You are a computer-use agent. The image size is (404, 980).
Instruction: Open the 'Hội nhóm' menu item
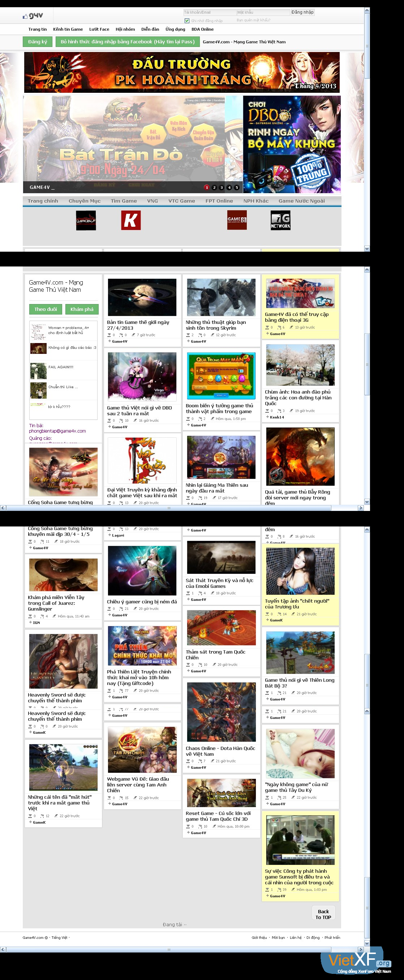click(125, 29)
